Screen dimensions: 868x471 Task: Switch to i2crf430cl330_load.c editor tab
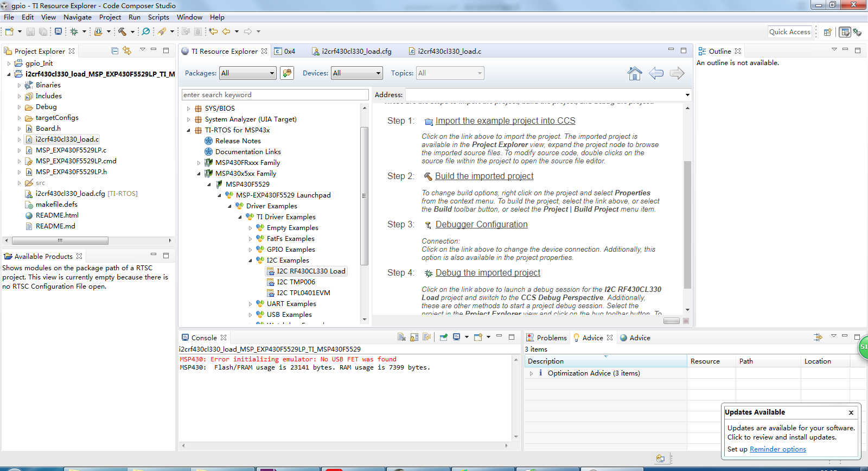pyautogui.click(x=444, y=51)
